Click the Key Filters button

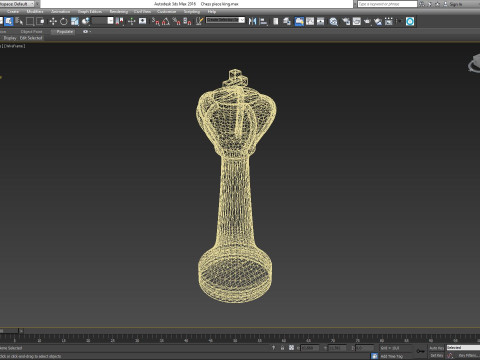click(x=468, y=356)
